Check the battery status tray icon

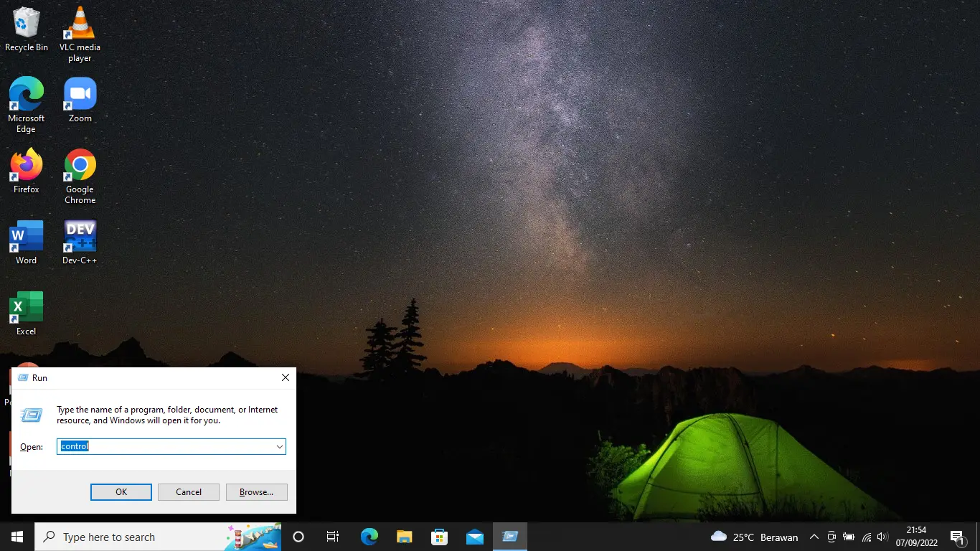click(x=849, y=537)
